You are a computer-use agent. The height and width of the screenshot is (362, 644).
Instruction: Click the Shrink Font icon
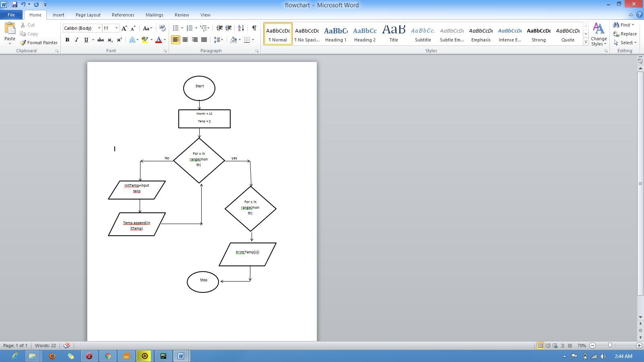(x=133, y=28)
